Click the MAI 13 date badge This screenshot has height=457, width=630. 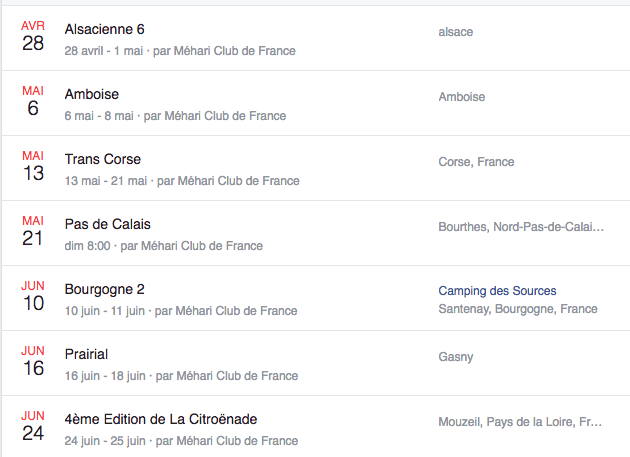coord(33,167)
